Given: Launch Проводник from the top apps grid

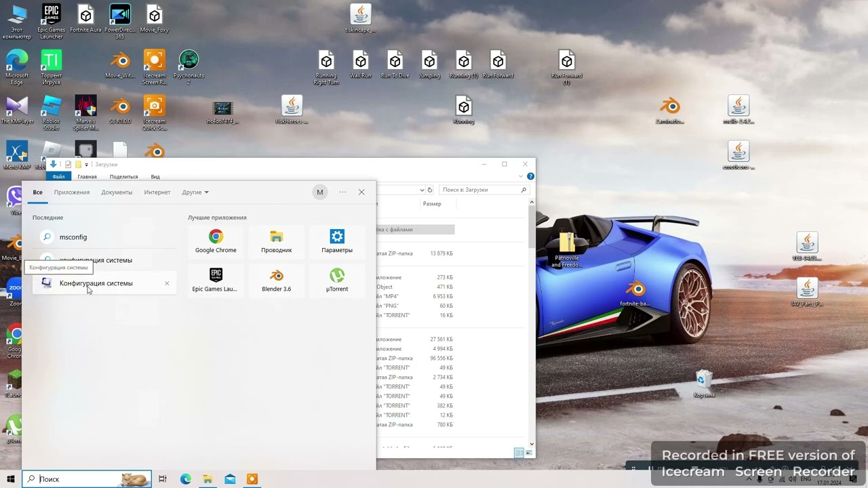Looking at the screenshot, I should [x=276, y=242].
